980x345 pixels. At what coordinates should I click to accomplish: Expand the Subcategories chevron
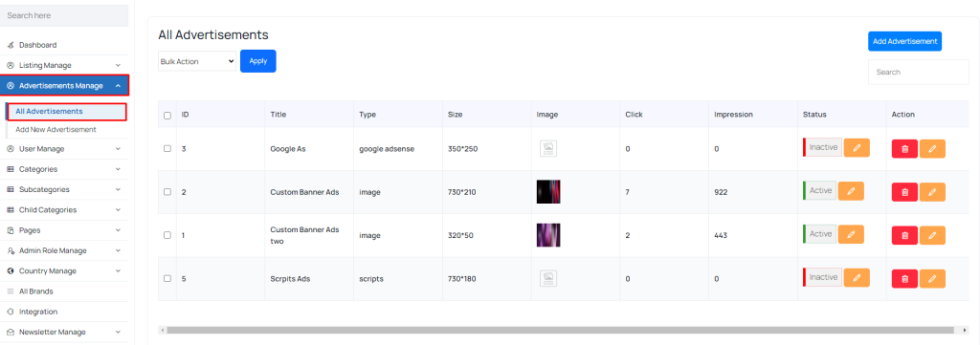118,189
